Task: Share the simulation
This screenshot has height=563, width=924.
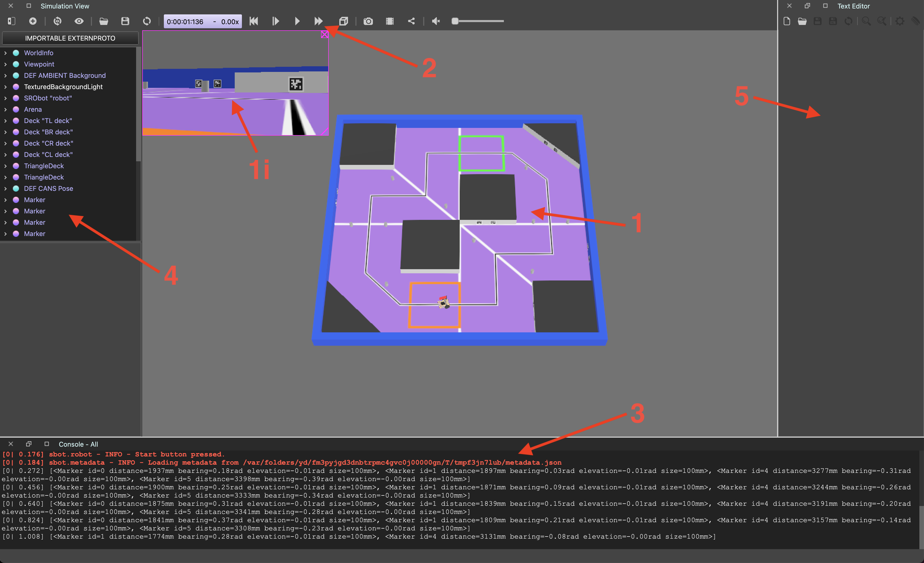Action: 411,21
